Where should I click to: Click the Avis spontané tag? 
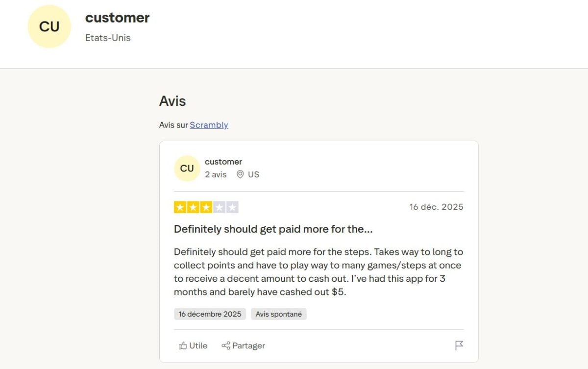[278, 314]
